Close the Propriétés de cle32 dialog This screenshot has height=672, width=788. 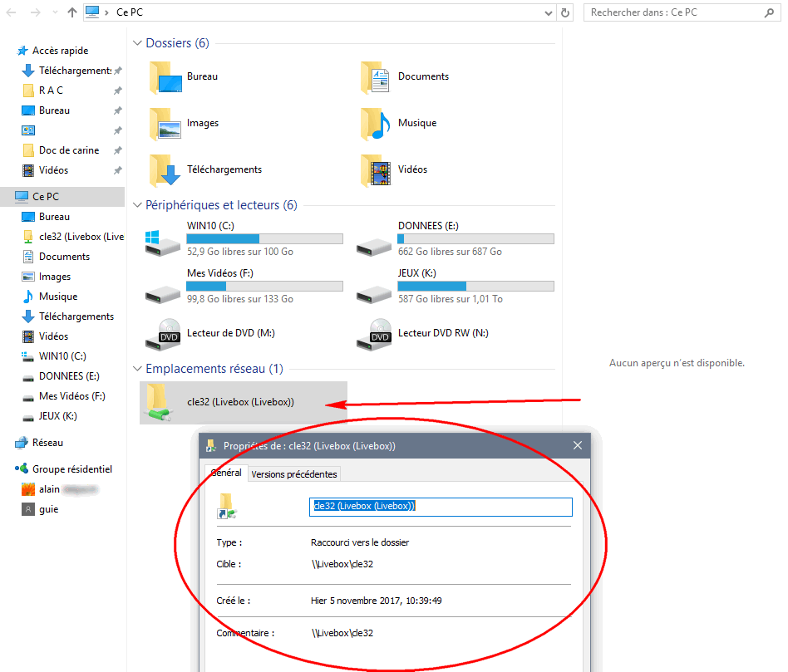tap(578, 445)
